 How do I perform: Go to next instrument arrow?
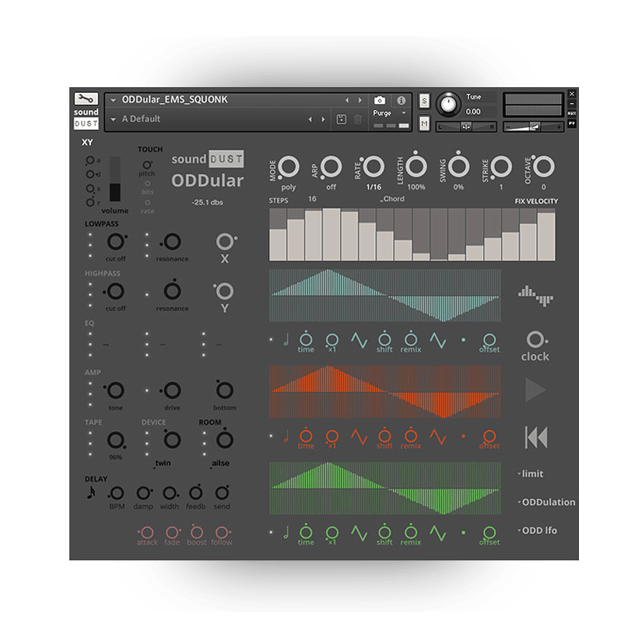(360, 100)
